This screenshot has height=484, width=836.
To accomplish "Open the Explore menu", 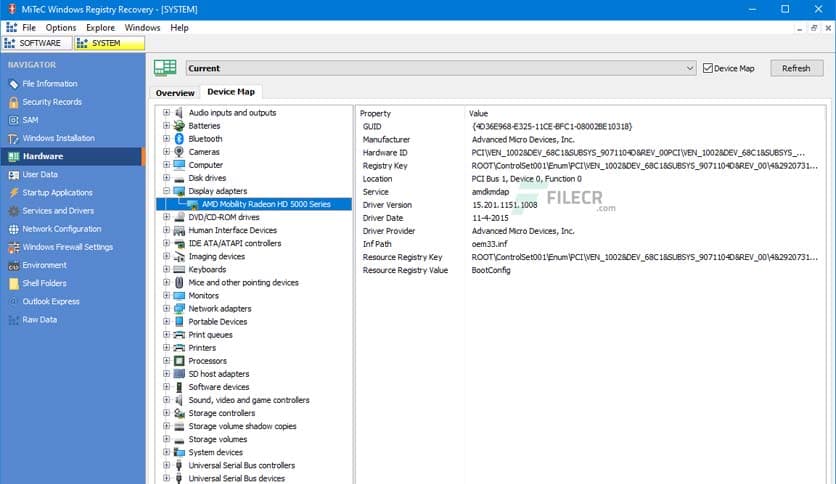I will point(100,28).
